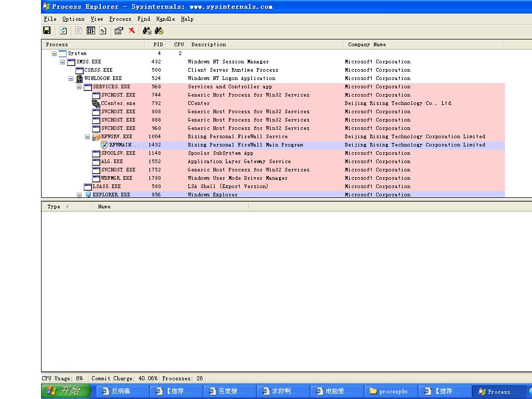Sort by the PID column header
The width and height of the screenshot is (532, 399).
(x=158, y=45)
